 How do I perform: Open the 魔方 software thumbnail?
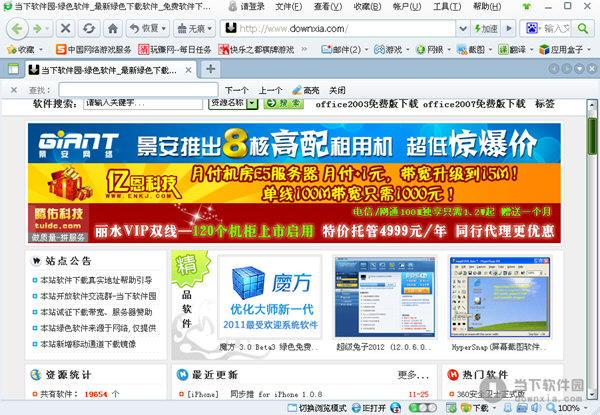(270, 297)
